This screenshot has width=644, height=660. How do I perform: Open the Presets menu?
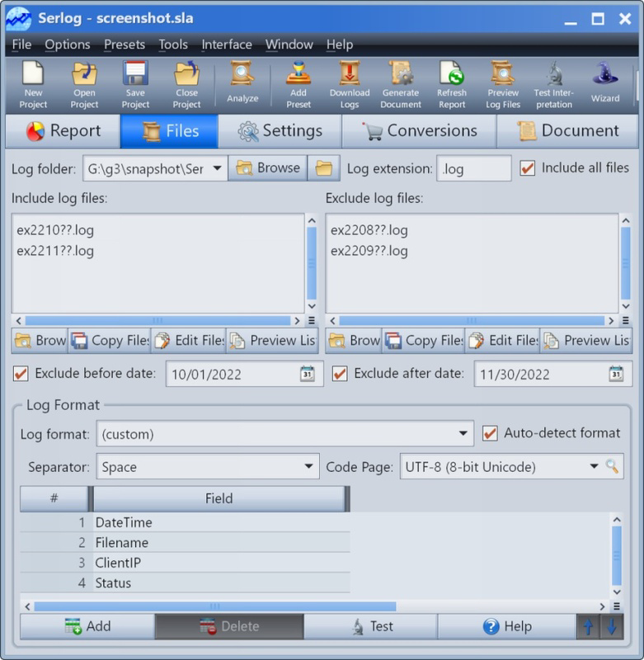[x=125, y=45]
